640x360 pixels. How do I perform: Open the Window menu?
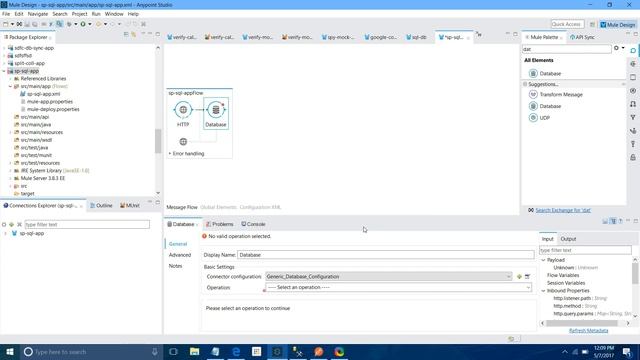point(114,14)
